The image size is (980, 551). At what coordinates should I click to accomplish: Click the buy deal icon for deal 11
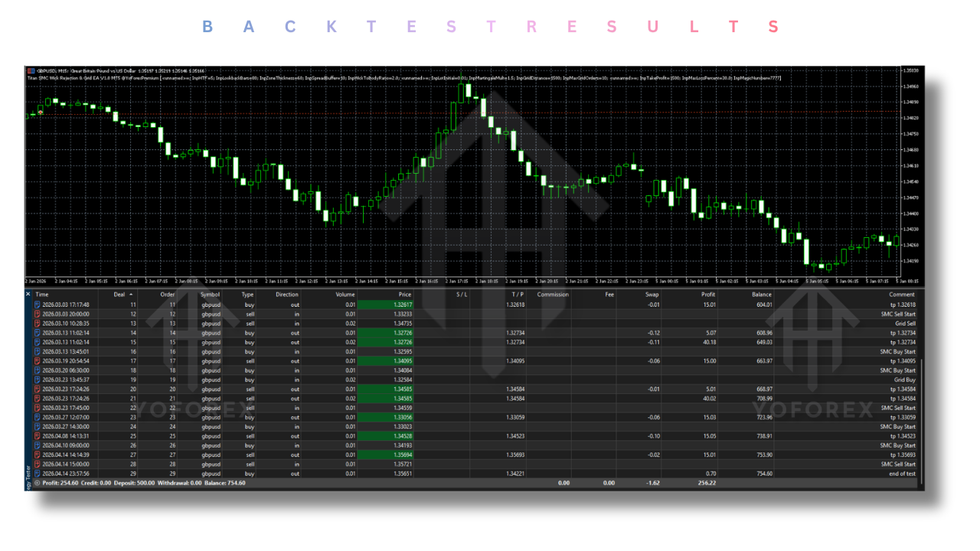coord(38,305)
